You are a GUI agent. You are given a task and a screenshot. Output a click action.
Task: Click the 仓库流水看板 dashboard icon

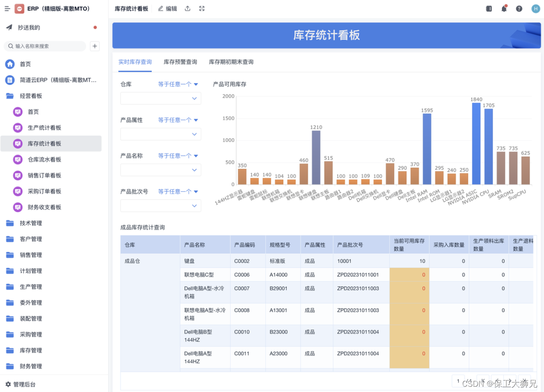(18, 160)
